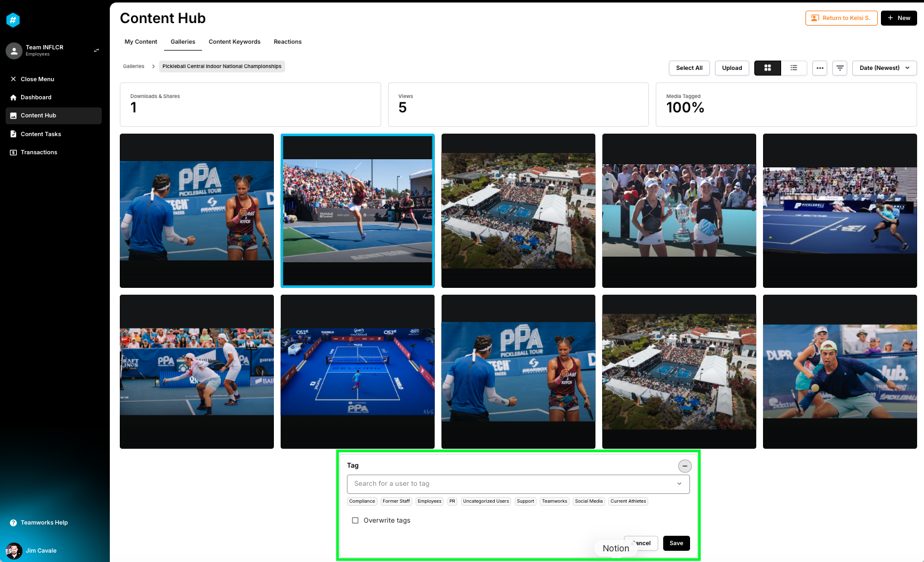The image size is (924, 562).
Task: Go to Content Tasks in sidebar
Action: point(54,134)
